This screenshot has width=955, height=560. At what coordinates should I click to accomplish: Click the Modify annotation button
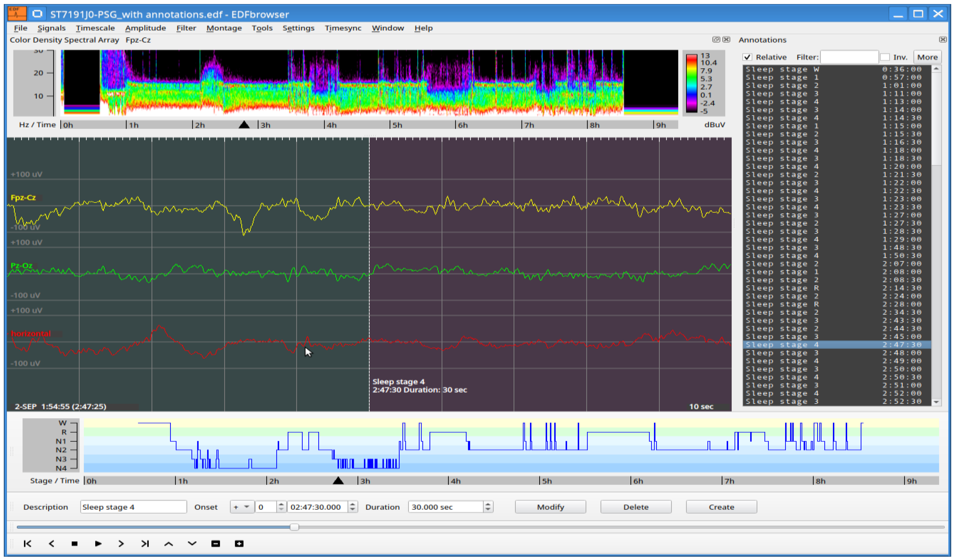(x=550, y=507)
